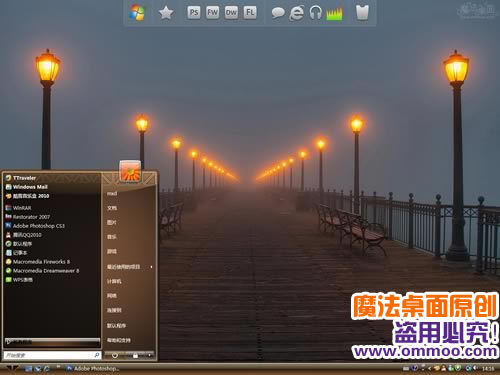Viewport: 500px width, 375px height.
Task: Open the headphones music icon in the dock
Action: pos(315,13)
